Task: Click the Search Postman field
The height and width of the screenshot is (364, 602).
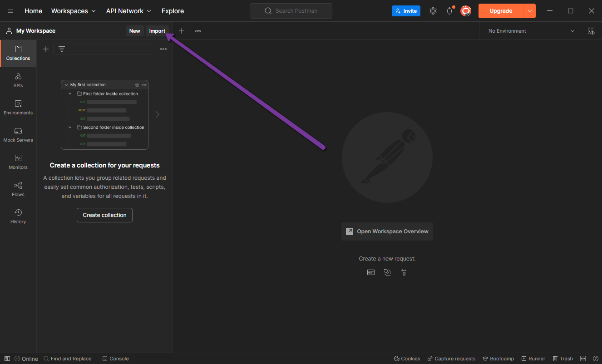Action: [291, 11]
